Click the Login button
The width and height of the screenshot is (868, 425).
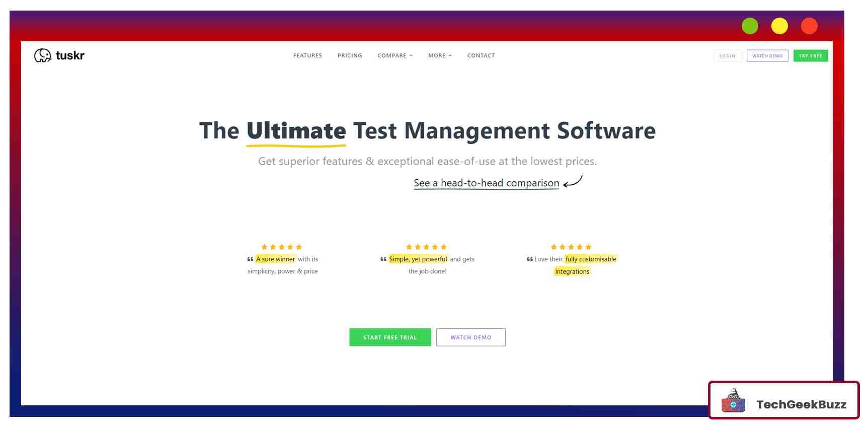coord(727,56)
